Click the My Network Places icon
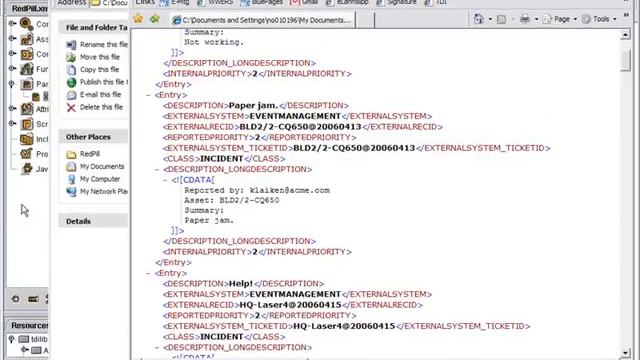640x360 pixels. [x=71, y=191]
